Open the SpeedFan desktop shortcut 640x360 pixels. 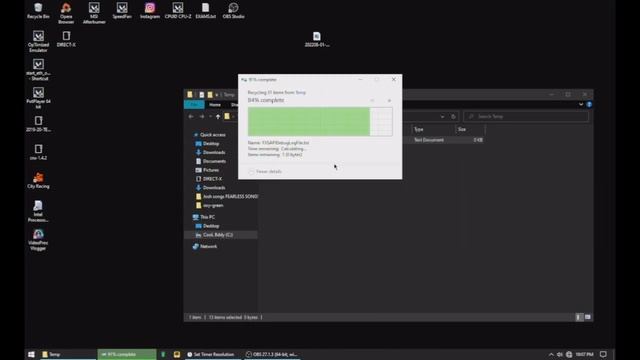[x=122, y=11]
